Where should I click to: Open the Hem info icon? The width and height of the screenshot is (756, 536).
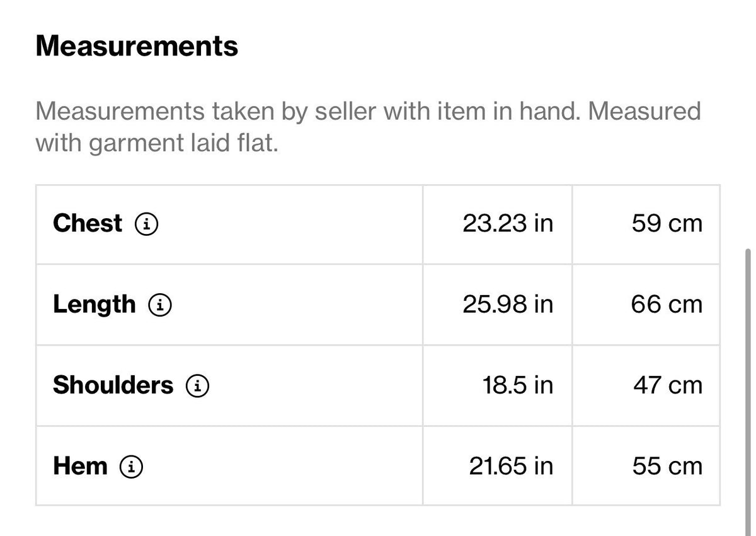pos(131,467)
